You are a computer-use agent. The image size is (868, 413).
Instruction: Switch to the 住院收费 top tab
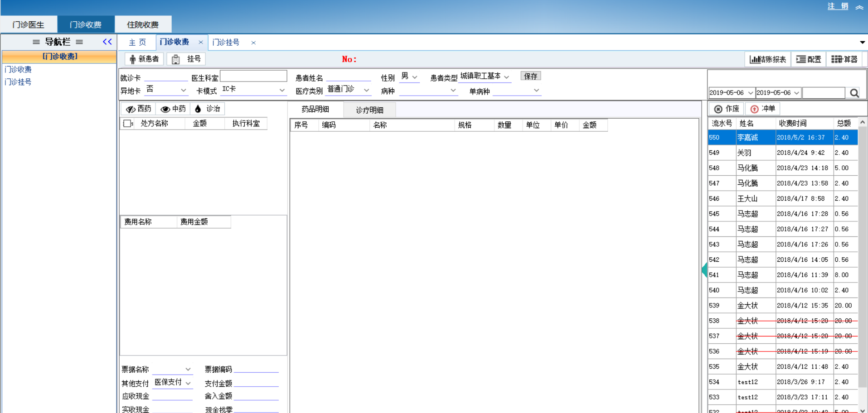click(x=143, y=24)
